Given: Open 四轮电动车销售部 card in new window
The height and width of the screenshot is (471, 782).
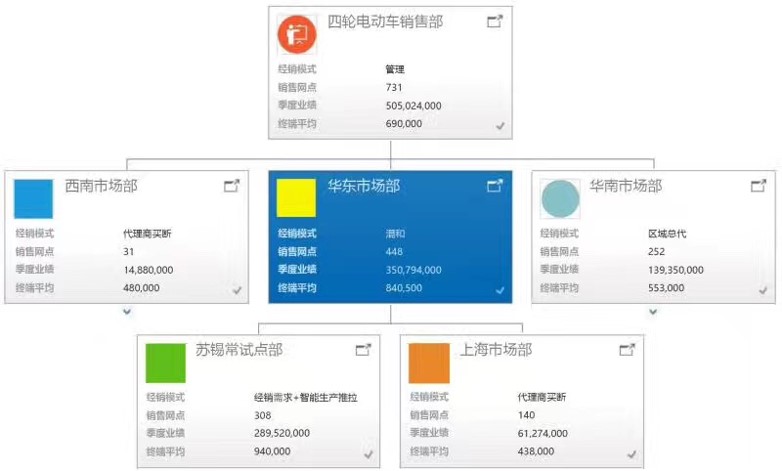Looking at the screenshot, I should (494, 21).
